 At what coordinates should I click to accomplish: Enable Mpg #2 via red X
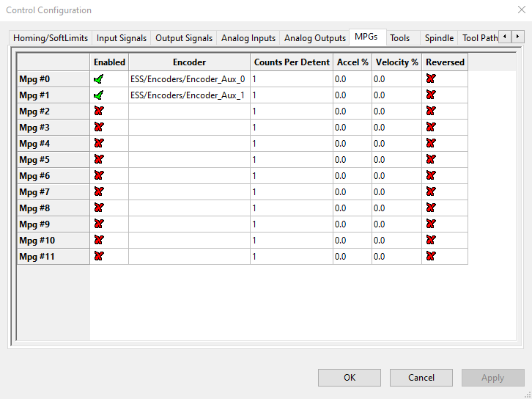point(99,111)
